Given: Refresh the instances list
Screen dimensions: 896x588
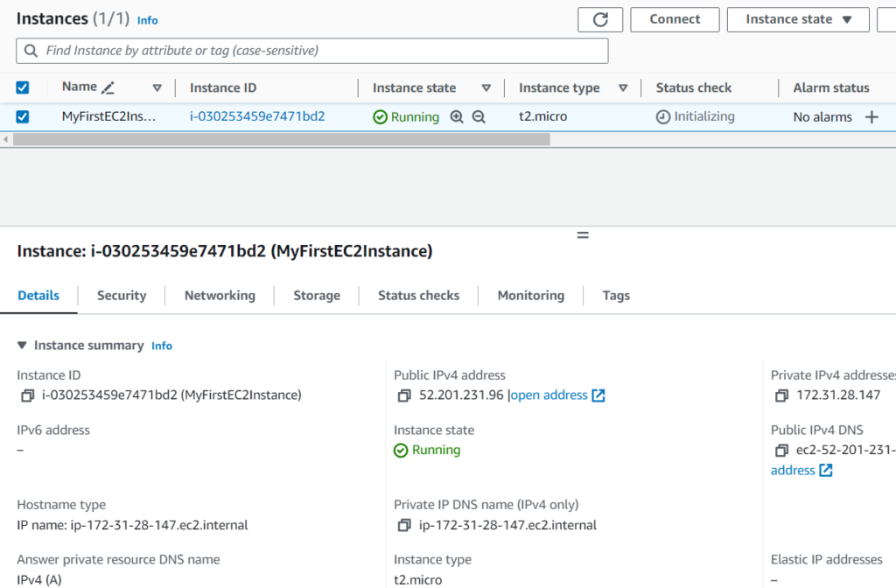Looking at the screenshot, I should tap(600, 18).
